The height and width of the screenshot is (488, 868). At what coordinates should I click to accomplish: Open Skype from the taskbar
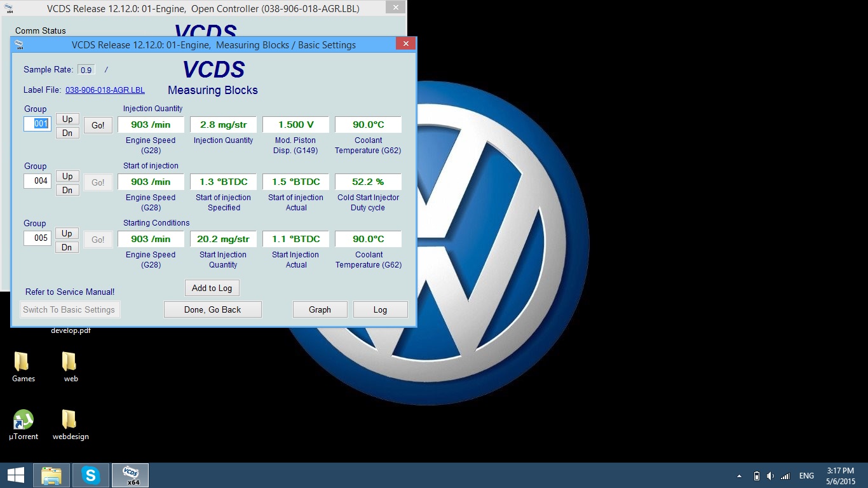click(91, 475)
